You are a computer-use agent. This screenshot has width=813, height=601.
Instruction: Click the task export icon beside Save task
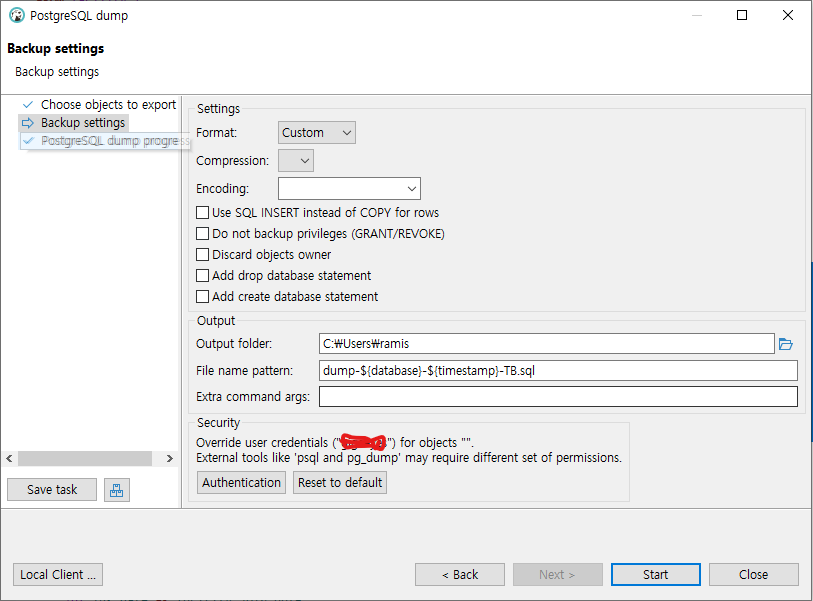pos(117,490)
